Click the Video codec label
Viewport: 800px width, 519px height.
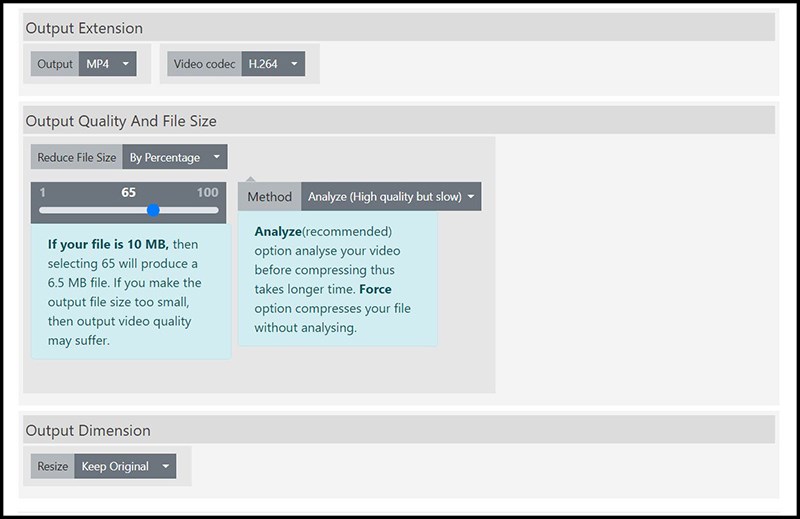pos(204,64)
